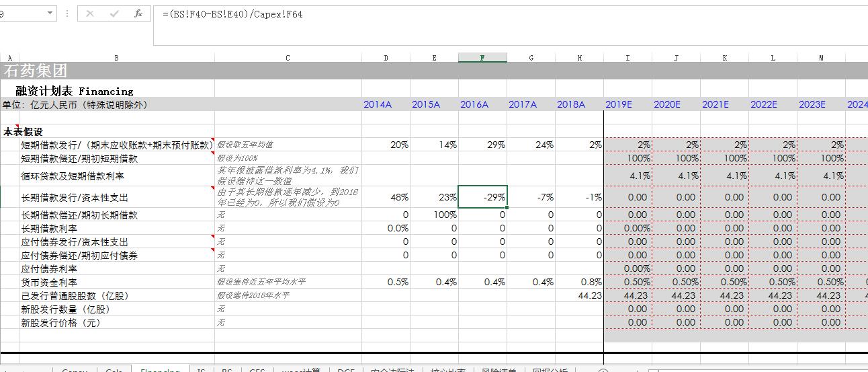Image resolution: width=868 pixels, height=372 pixels.
Task: Click the 新股发行数量 (亿股) row label
Action: 65,309
